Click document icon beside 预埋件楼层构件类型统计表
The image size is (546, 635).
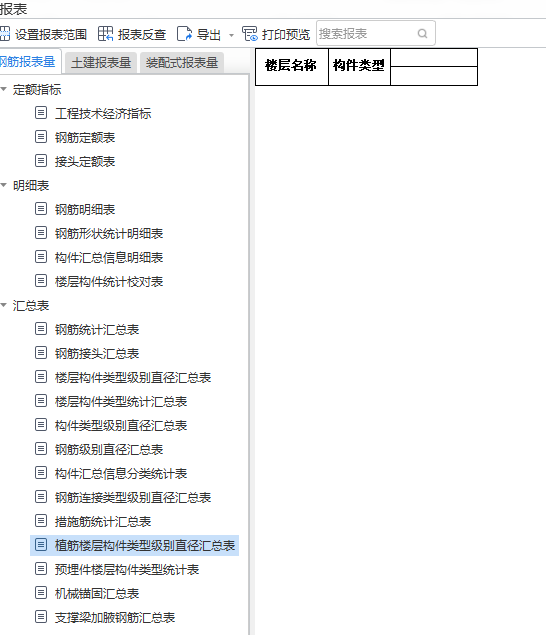pyautogui.click(x=41, y=569)
